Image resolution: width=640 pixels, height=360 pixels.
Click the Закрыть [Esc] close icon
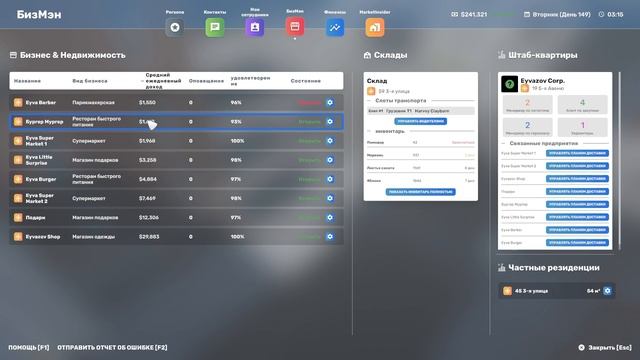point(581,347)
